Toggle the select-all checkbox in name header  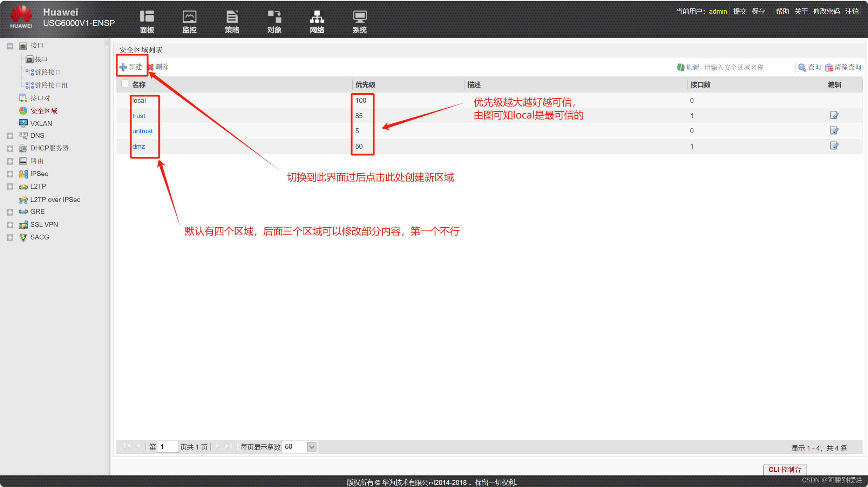[x=125, y=84]
